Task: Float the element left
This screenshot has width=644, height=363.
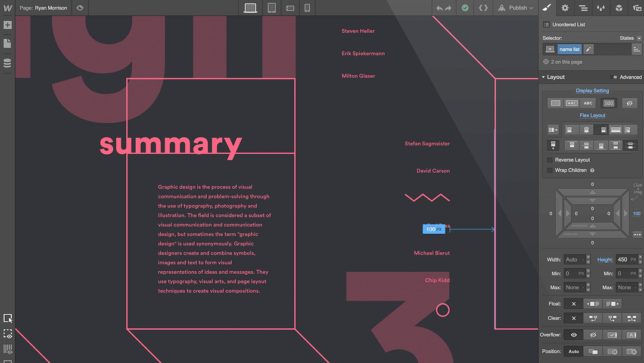Action: click(593, 304)
